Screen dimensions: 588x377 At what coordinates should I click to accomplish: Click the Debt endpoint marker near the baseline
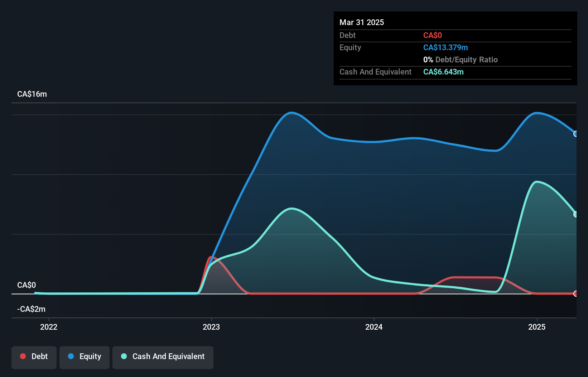[575, 294]
